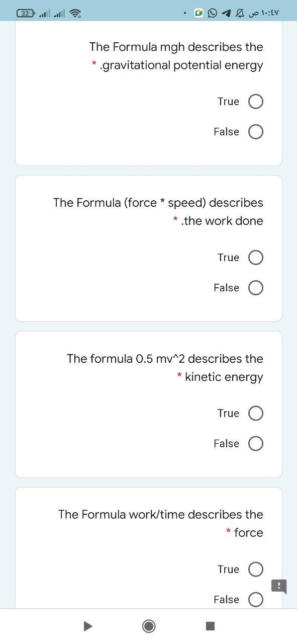Tap the report abuse speech-bubble icon
Viewport: 297px width, 644px height.
tap(278, 586)
